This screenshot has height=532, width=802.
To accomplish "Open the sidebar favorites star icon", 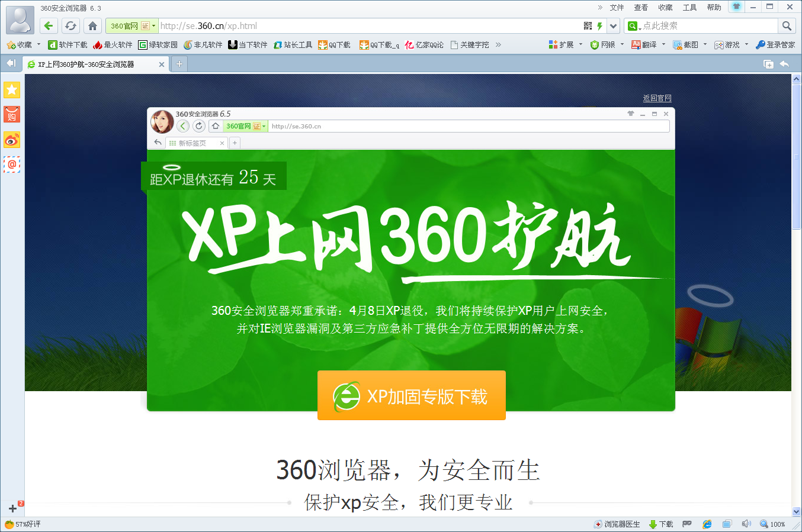I will tap(12, 89).
